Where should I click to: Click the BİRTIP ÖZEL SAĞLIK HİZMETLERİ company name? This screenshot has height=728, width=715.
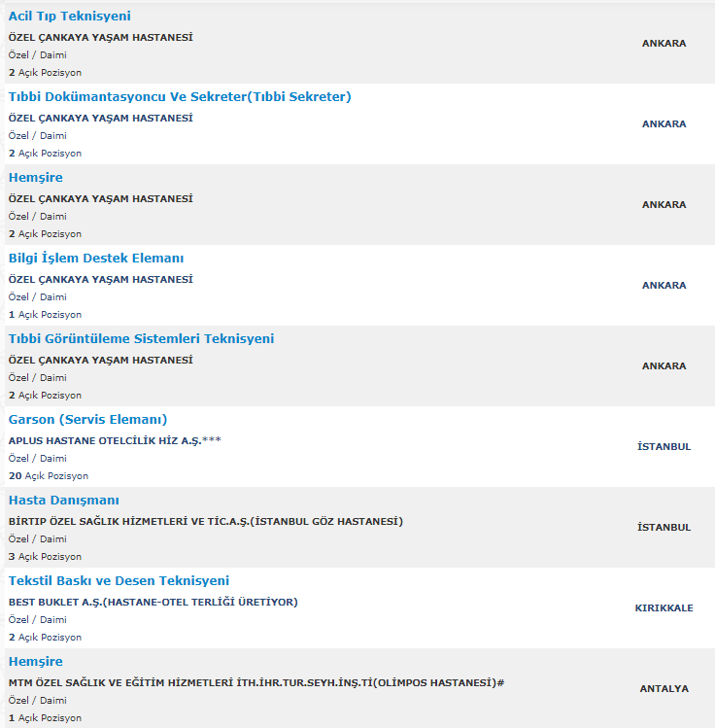[205, 522]
